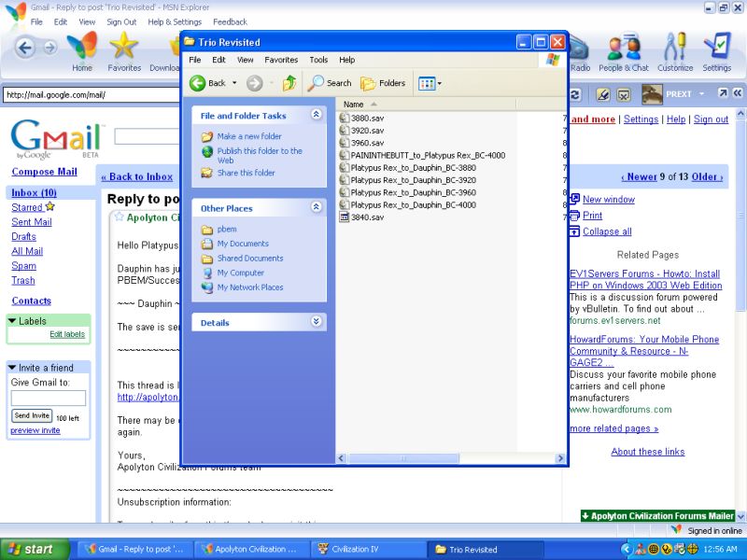
Task: Open the View menu in Trio Revisited window
Action: click(246, 60)
